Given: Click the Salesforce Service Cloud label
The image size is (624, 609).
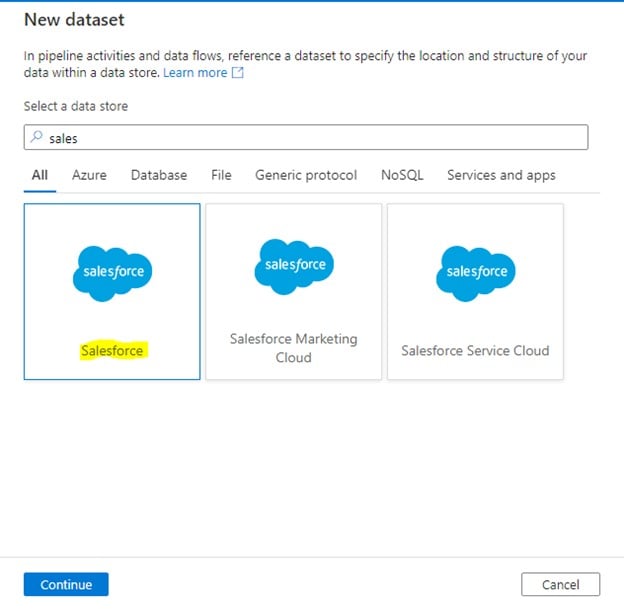Looking at the screenshot, I should coord(475,350).
